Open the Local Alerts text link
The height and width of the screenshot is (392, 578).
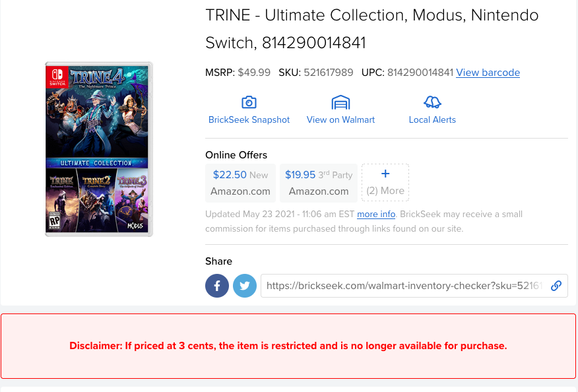click(x=432, y=120)
